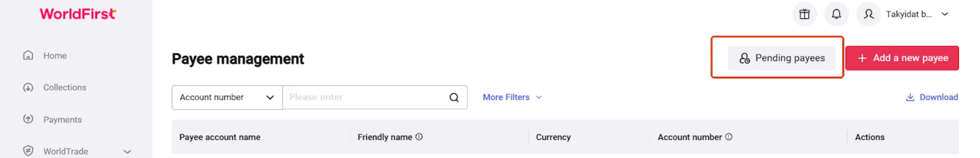Click the Collections sidebar icon
The width and height of the screenshot is (980, 158).
coord(28,87)
